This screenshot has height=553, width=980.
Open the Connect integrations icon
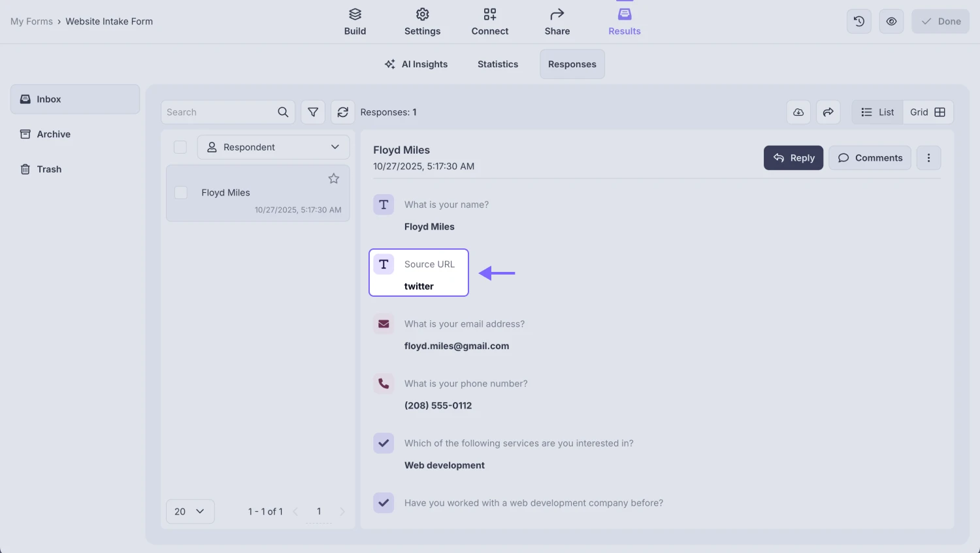click(489, 14)
